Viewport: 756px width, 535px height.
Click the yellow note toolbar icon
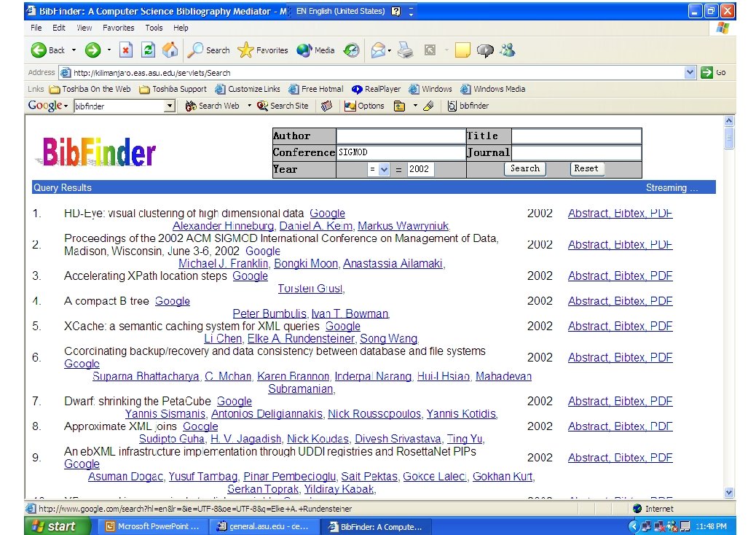462,50
